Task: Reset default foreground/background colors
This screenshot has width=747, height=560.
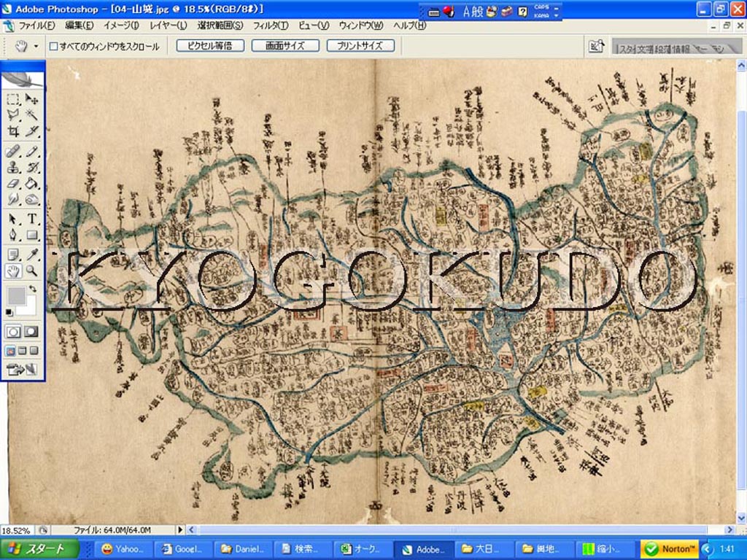Action: point(9,312)
